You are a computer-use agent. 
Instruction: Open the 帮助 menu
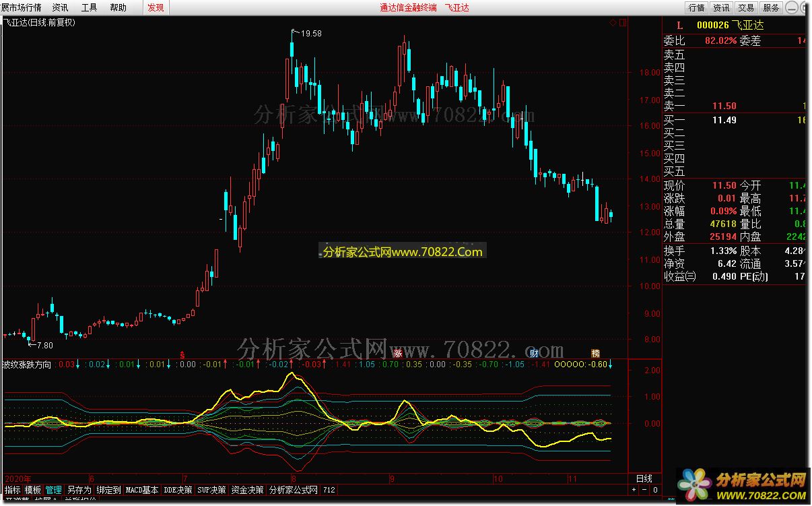(118, 7)
